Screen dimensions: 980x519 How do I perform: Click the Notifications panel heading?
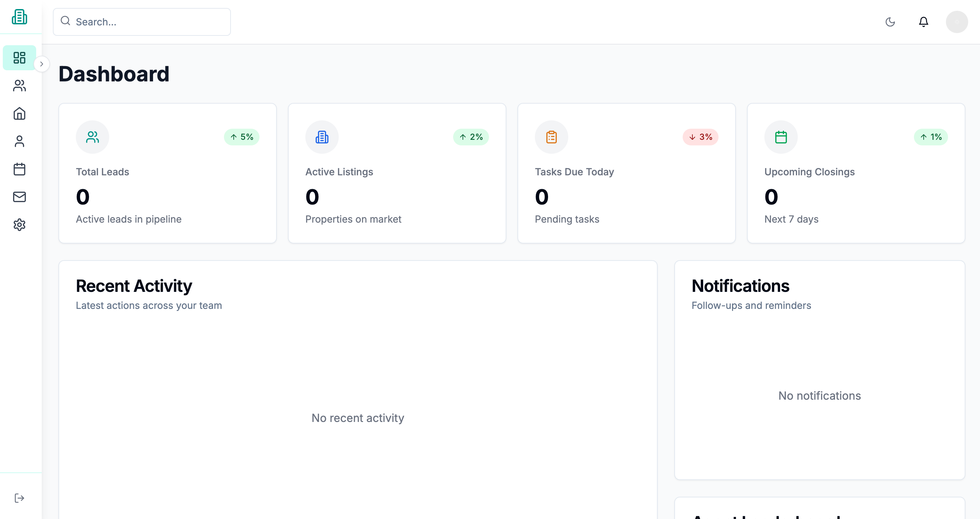click(x=740, y=286)
